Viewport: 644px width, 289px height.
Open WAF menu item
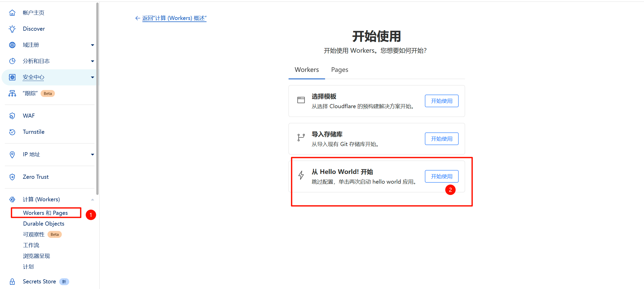[x=29, y=116]
